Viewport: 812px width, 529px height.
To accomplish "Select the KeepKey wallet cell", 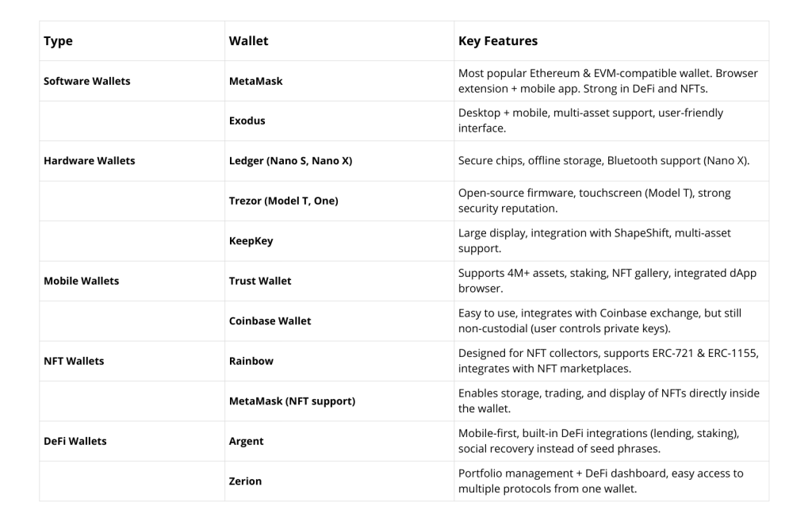I will (251, 241).
